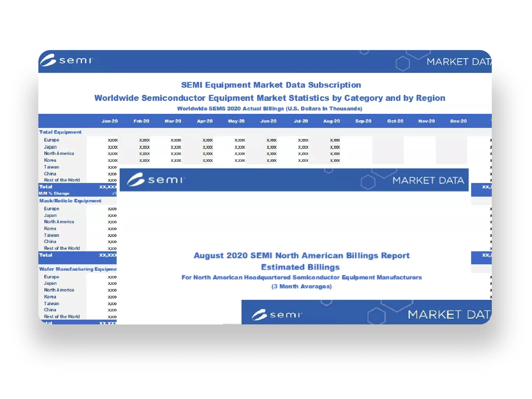
Task: Click the Mask/Reticle Equipment section heading
Action: click(x=70, y=201)
